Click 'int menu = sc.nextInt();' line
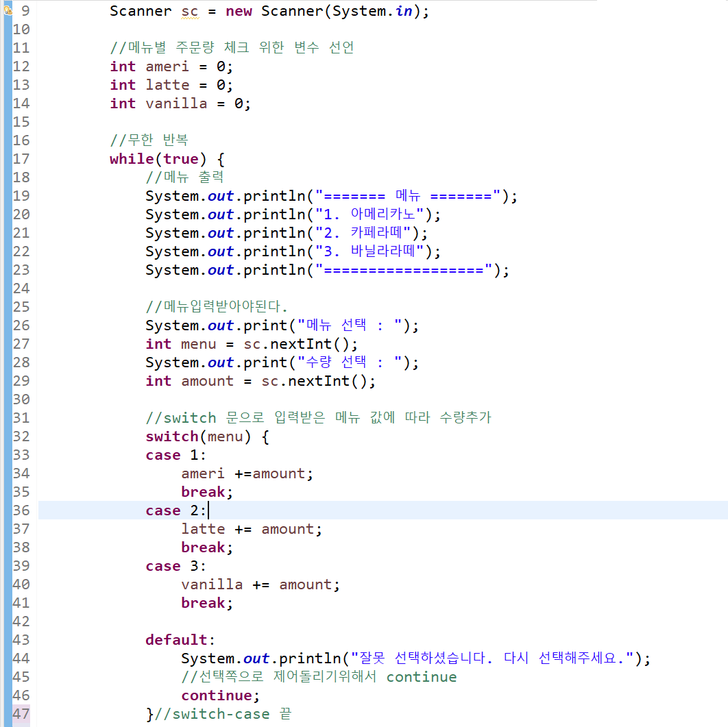This screenshot has height=727, width=728. click(x=252, y=344)
